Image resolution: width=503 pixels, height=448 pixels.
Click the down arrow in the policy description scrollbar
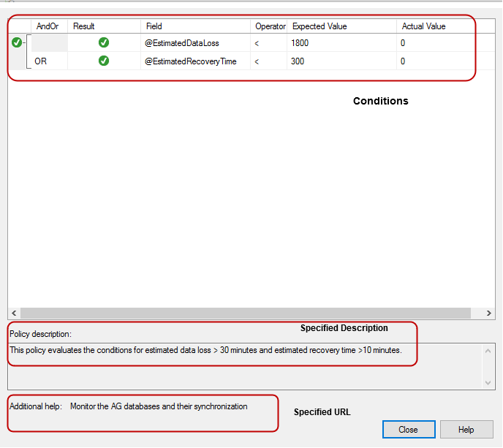coord(489,382)
